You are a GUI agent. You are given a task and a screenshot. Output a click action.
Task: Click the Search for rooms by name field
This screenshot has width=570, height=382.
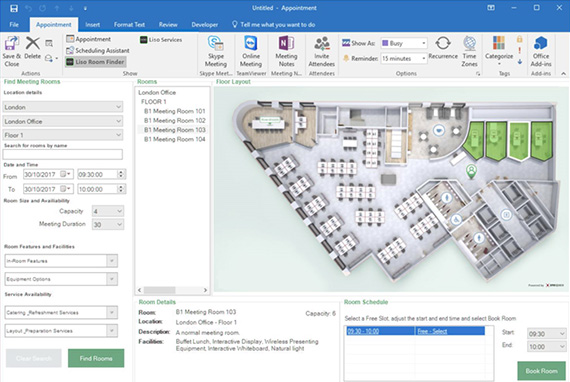click(x=63, y=154)
